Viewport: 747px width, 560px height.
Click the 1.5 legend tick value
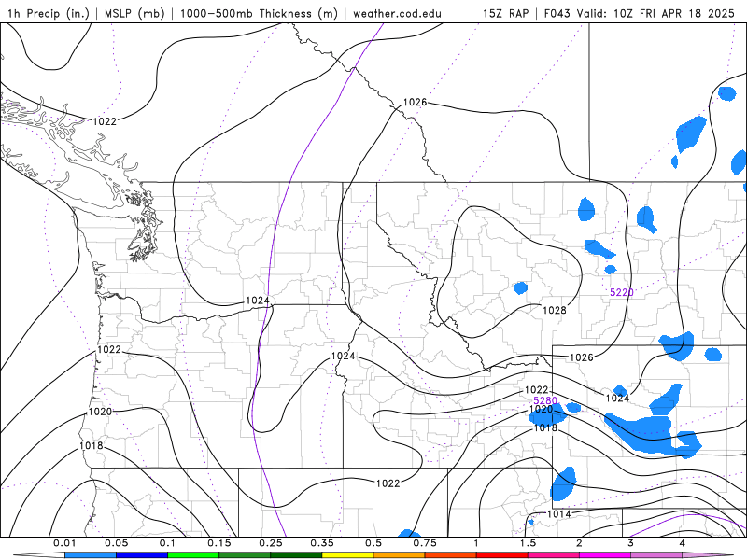click(528, 543)
